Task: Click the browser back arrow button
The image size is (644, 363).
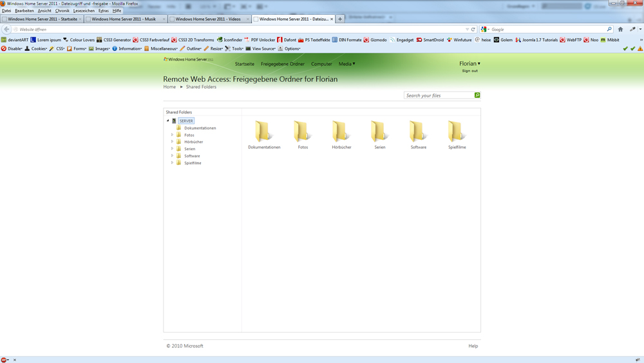Action: click(6, 29)
